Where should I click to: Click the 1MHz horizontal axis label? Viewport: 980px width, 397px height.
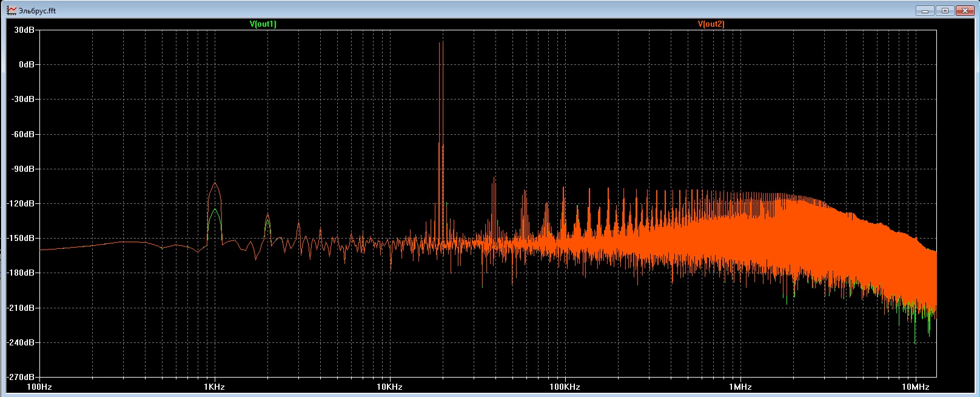pyautogui.click(x=740, y=387)
